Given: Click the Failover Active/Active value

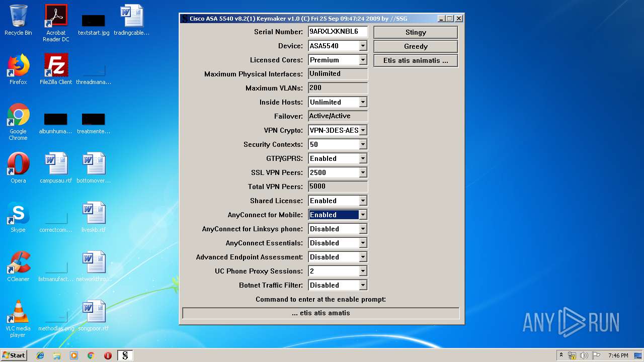Looking at the screenshot, I should pyautogui.click(x=338, y=116).
